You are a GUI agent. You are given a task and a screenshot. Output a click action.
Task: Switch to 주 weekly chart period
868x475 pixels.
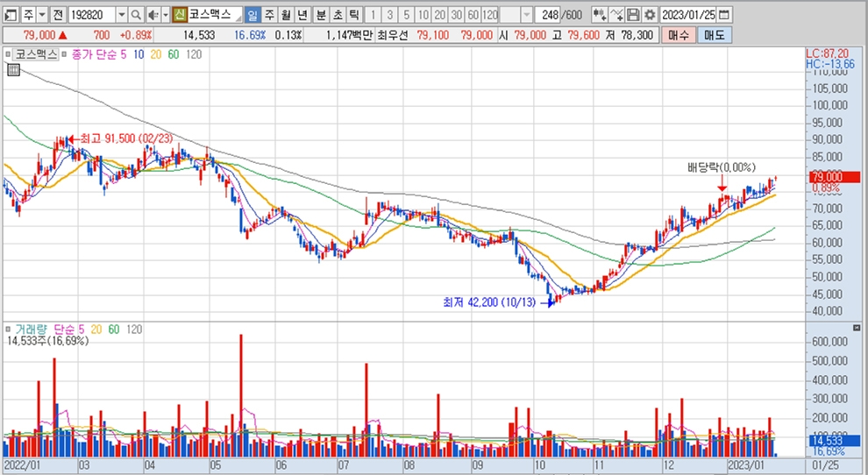[x=269, y=14]
